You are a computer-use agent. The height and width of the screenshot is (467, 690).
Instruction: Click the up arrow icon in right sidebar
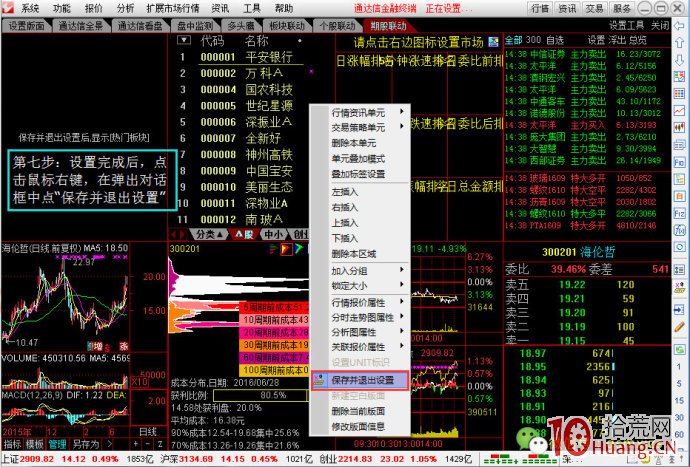coord(679,42)
